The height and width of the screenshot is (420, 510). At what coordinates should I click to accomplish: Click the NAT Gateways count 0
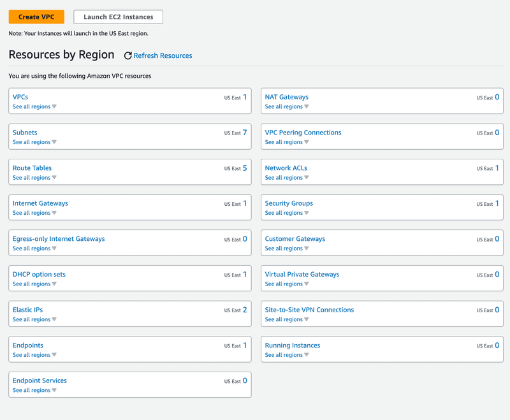497,97
